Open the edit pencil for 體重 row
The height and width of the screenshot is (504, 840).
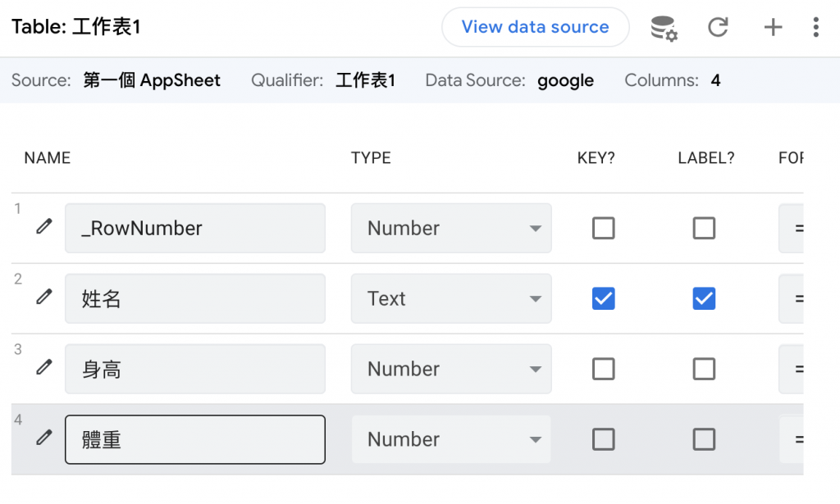pos(44,438)
